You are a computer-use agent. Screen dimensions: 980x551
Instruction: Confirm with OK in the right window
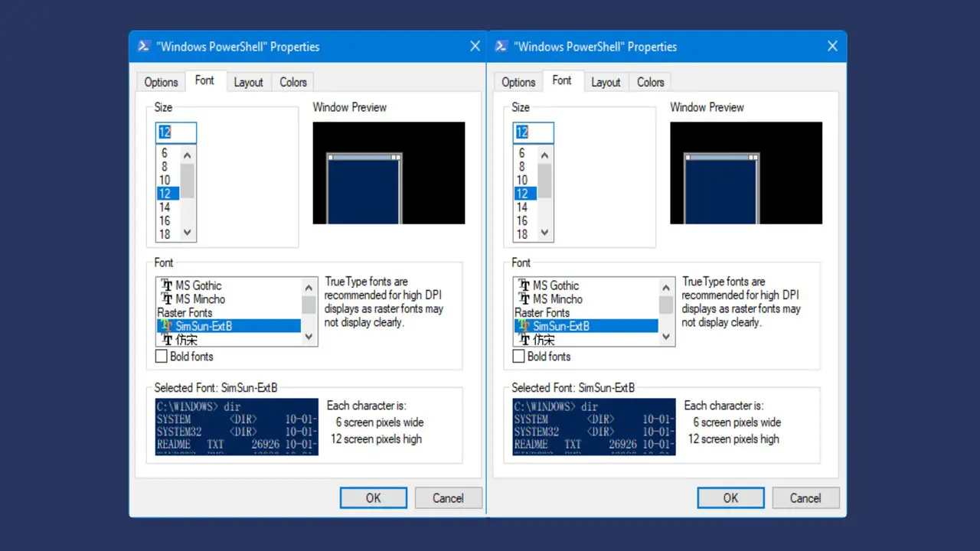click(x=731, y=498)
